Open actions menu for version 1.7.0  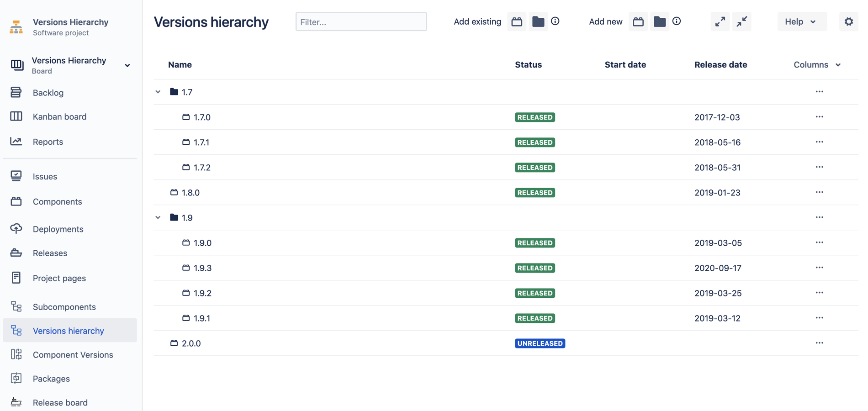pyautogui.click(x=820, y=117)
